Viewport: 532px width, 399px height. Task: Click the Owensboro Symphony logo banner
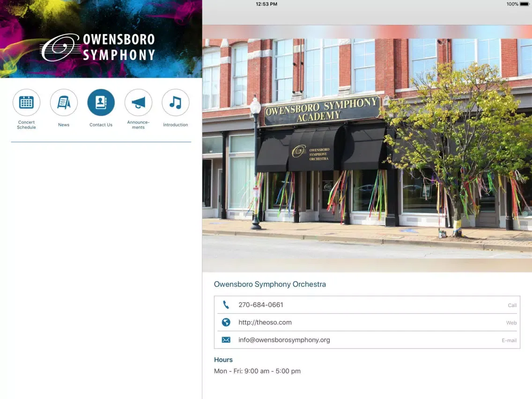coord(101,39)
